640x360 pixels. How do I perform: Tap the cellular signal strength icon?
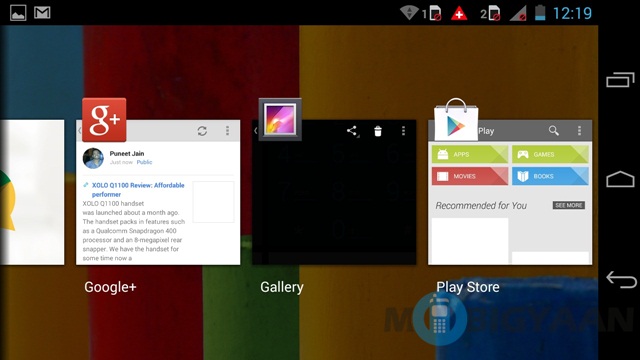pyautogui.click(x=518, y=13)
